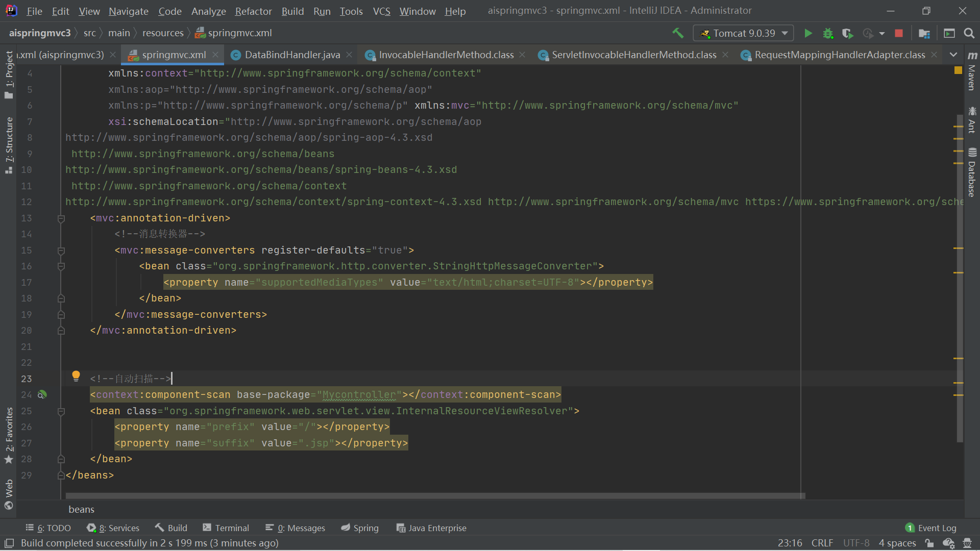
Task: Open the Tomcat 9.0.39 run configuration dropdown
Action: (x=743, y=33)
